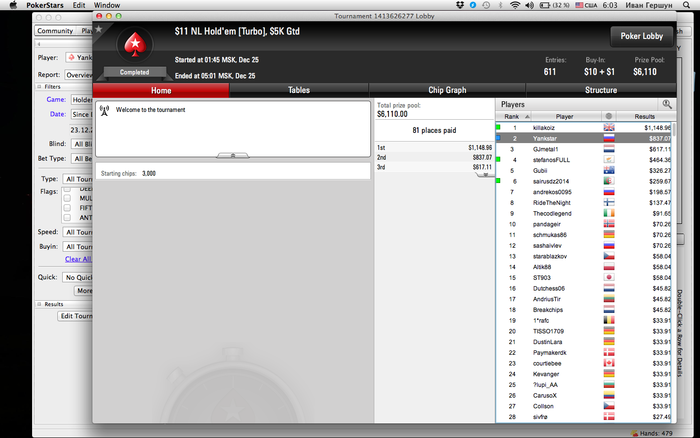Click the Japan flag beside ST903
The height and width of the screenshot is (438, 700).
(609, 278)
